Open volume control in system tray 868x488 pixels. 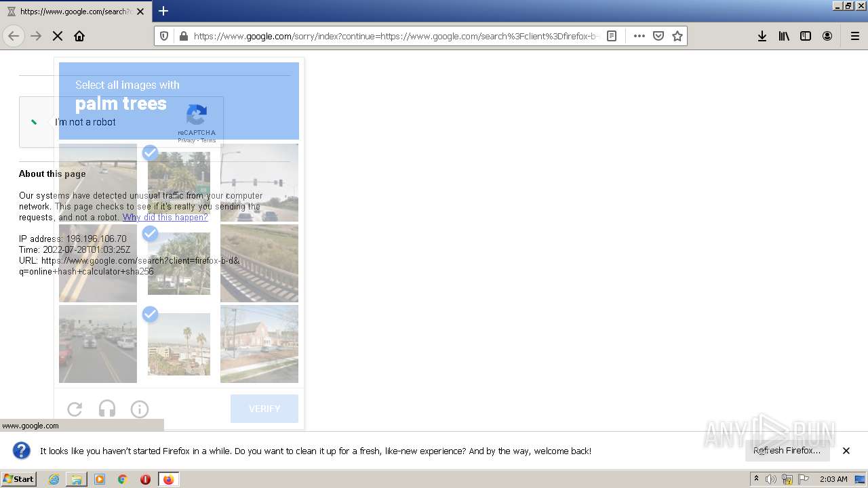coord(771,479)
